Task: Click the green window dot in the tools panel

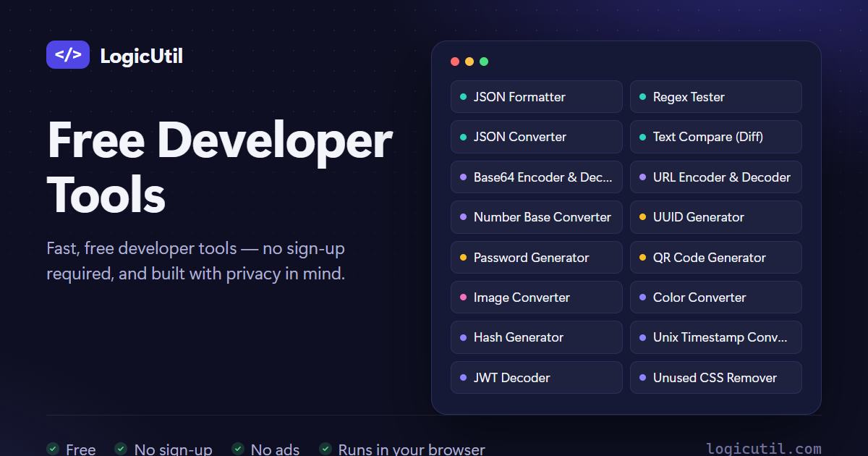Action: (484, 62)
